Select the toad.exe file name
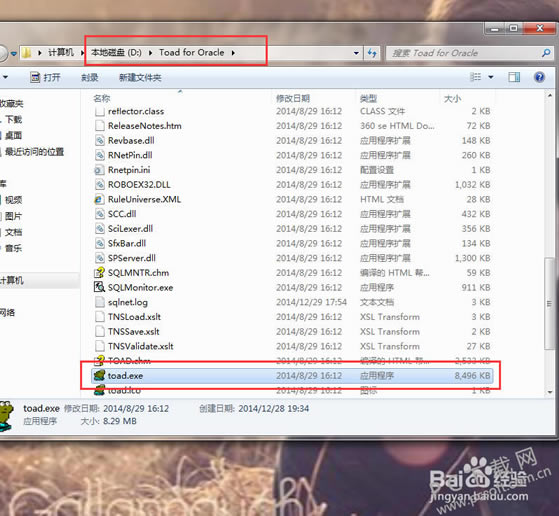The width and height of the screenshot is (559, 516). tap(125, 375)
